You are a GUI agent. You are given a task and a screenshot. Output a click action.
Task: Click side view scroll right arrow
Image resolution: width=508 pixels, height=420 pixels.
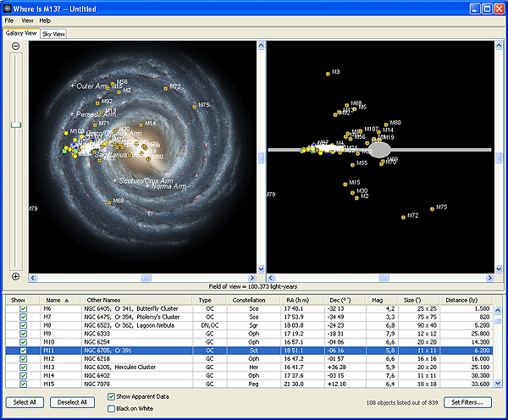[x=490, y=278]
